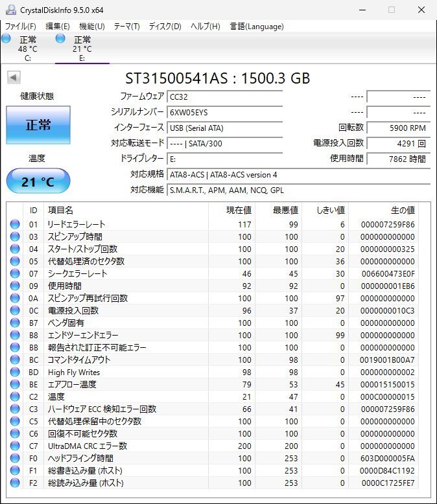Click the transfer mode field SATA/300
Image resolution: width=437 pixels, height=504 pixels.
point(224,143)
